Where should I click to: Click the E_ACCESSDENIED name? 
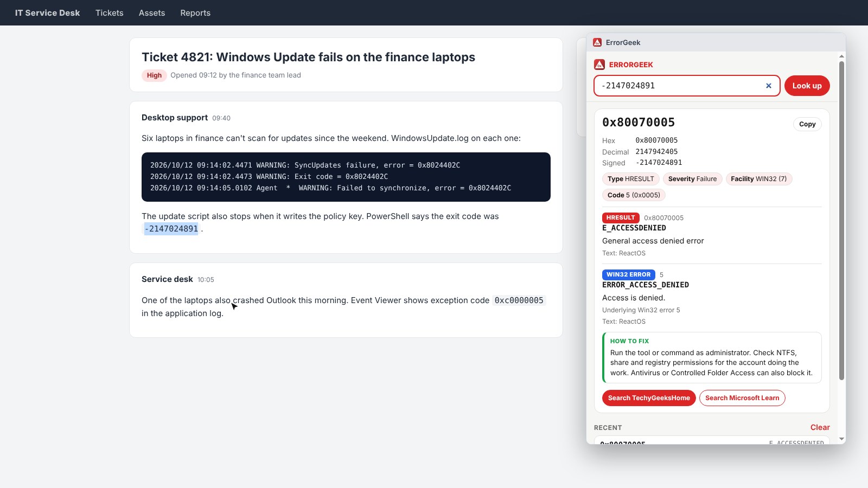click(x=634, y=228)
